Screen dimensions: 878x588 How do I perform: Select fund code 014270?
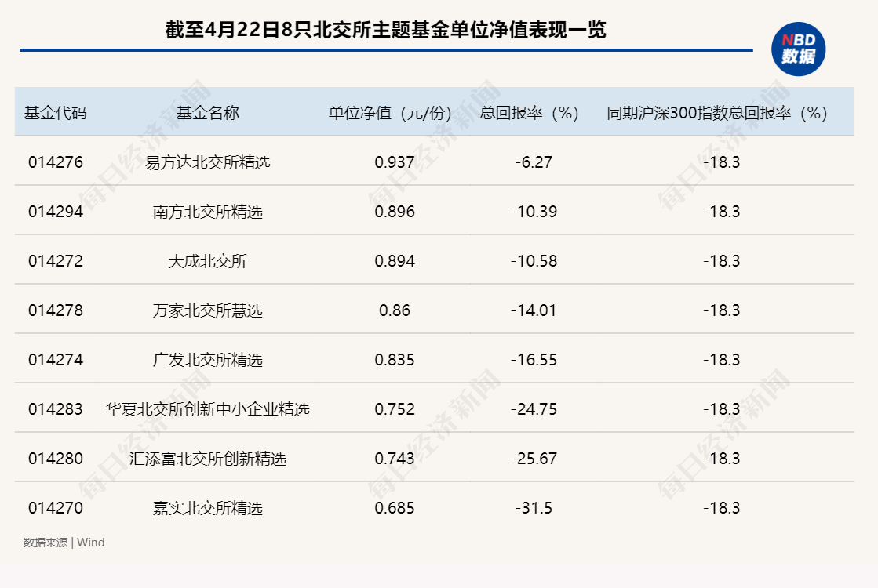pos(56,507)
